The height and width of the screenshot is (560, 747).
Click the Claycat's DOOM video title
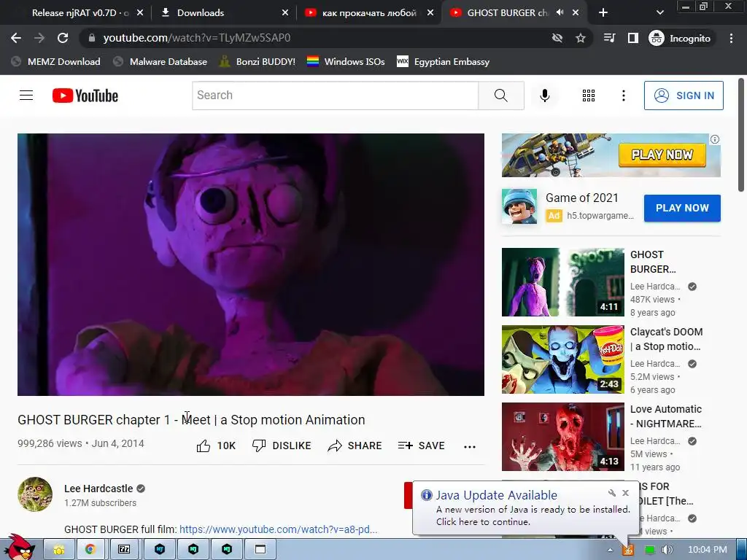click(x=666, y=339)
